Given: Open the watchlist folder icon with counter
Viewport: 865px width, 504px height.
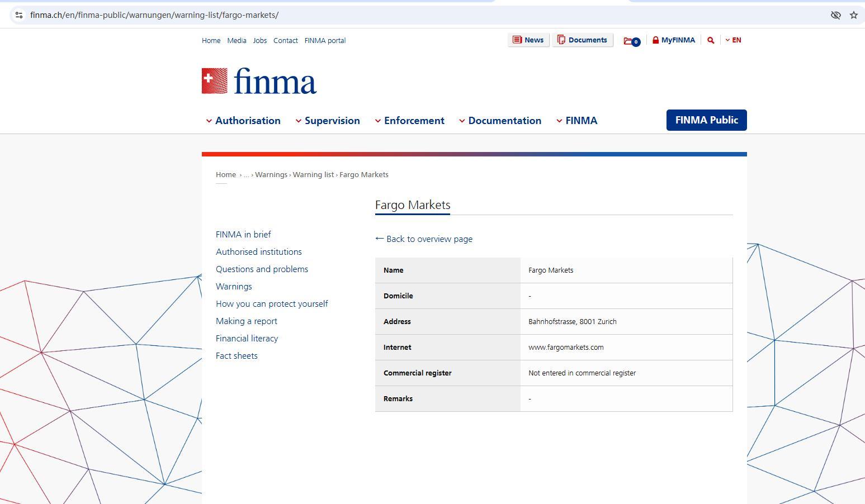Looking at the screenshot, I should [632, 41].
